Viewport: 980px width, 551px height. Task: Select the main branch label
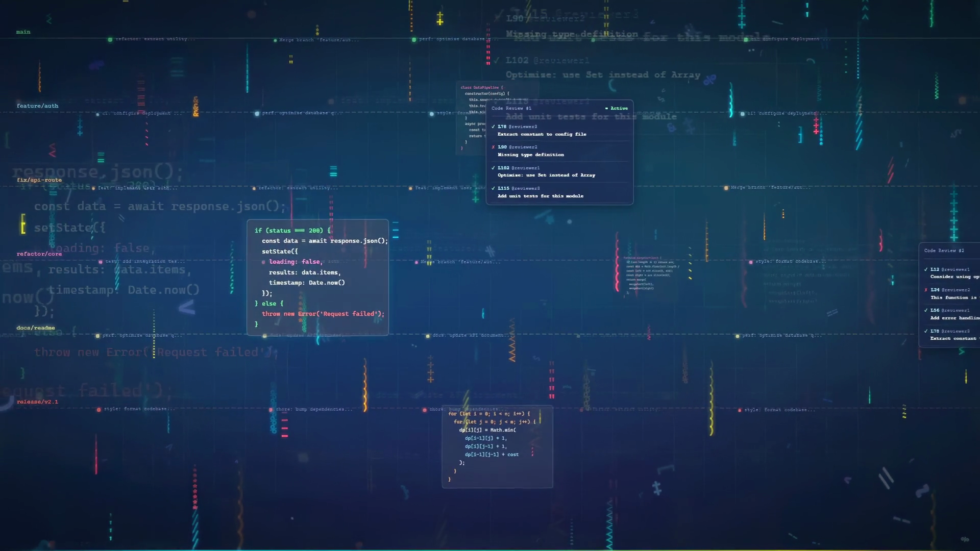(x=23, y=32)
